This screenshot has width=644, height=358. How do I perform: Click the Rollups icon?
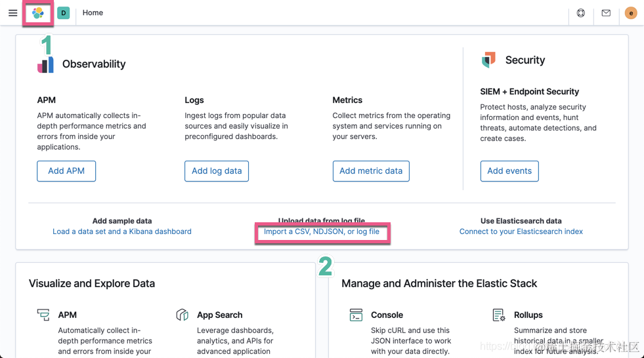tap(499, 315)
